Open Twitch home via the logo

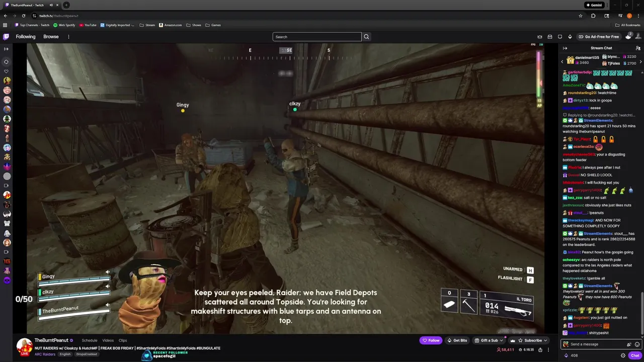(6, 37)
